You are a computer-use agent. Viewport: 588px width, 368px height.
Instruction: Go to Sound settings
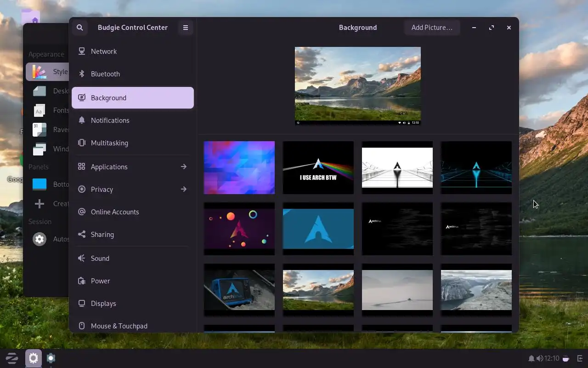(x=133, y=259)
